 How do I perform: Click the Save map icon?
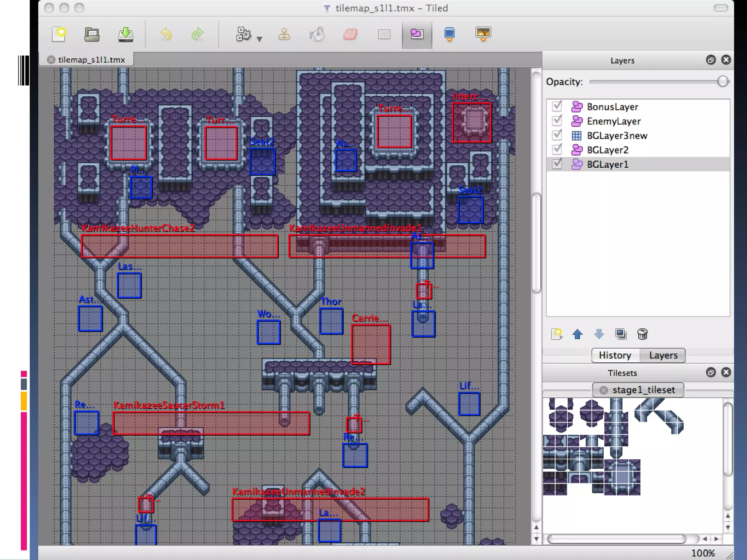tap(125, 34)
